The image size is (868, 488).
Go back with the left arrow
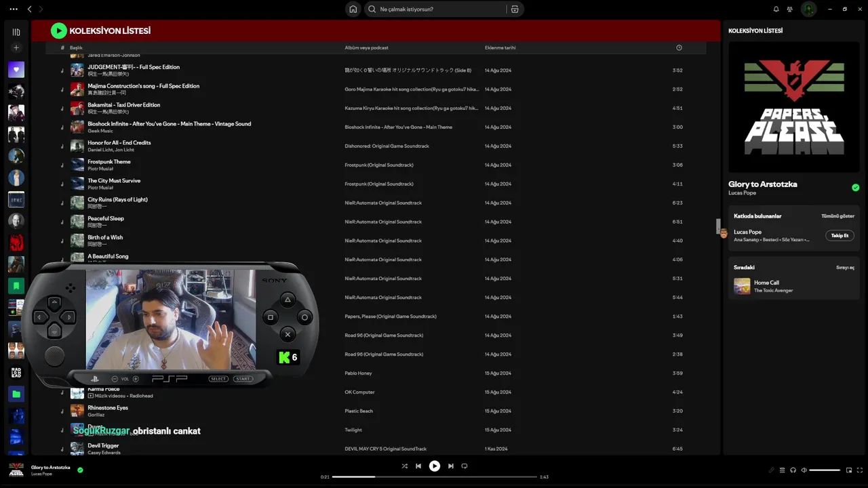29,9
